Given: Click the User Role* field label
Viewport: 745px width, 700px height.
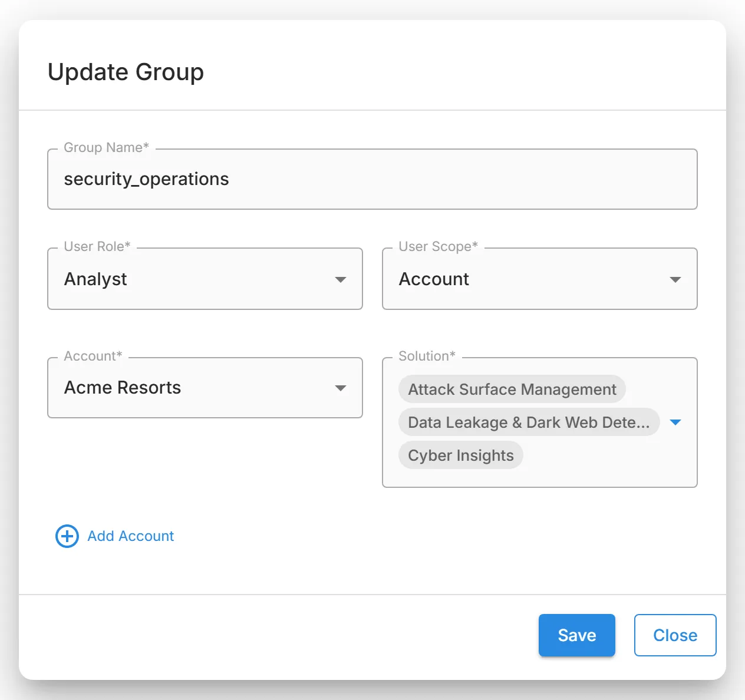Looking at the screenshot, I should [x=97, y=246].
